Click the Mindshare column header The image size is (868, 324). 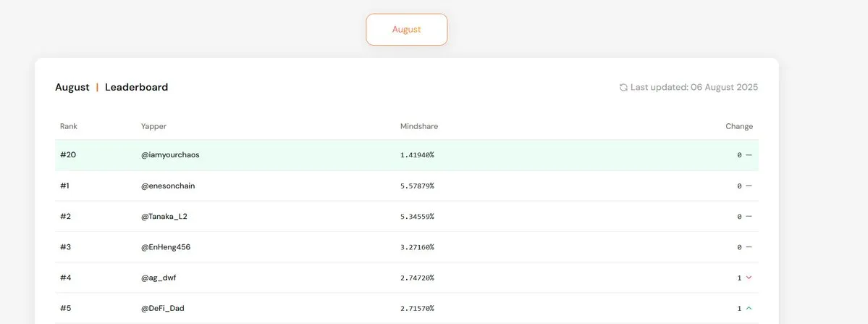pos(419,126)
